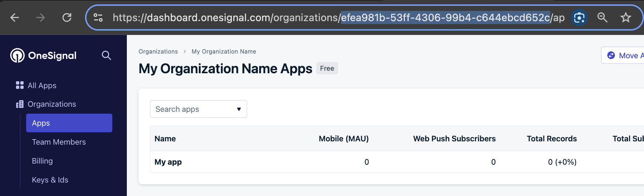Viewport: 644px width, 196px height.
Task: Click the Move Apps button
Action: [623, 55]
